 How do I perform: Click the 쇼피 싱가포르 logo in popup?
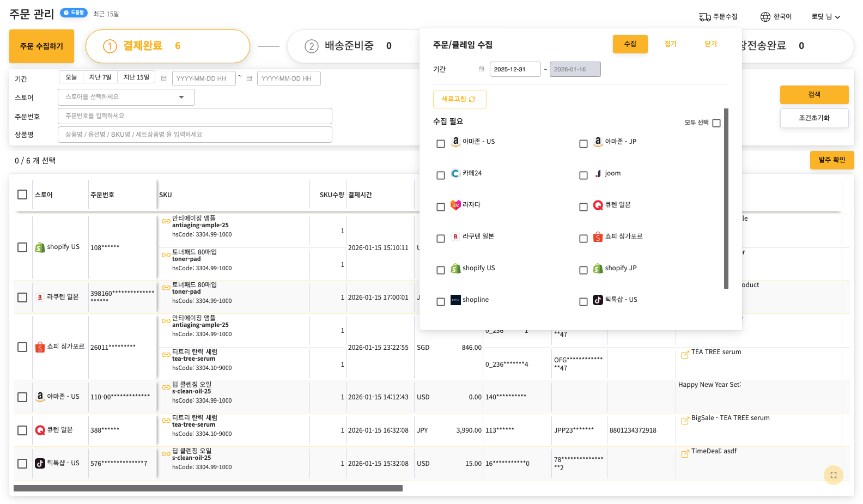tap(598, 236)
